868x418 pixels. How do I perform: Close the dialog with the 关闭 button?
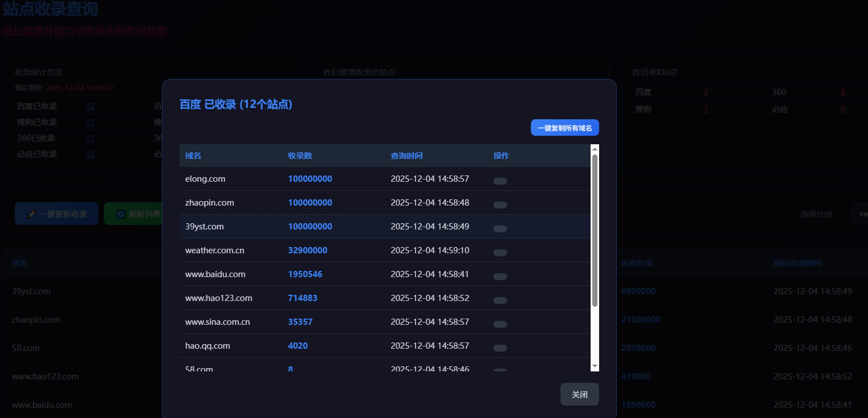click(x=579, y=394)
